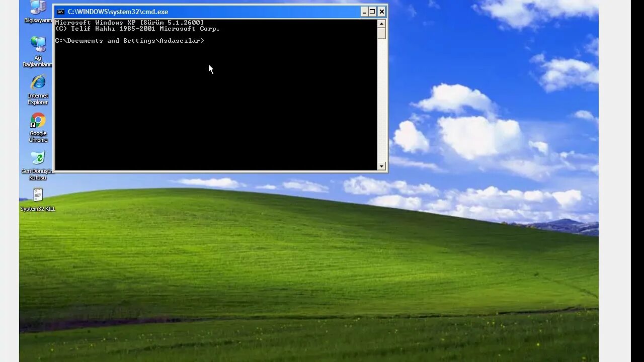Viewport: 644px width, 362px height.
Task: Open the Bilgisayarım desktop icon
Action: (x=38, y=12)
